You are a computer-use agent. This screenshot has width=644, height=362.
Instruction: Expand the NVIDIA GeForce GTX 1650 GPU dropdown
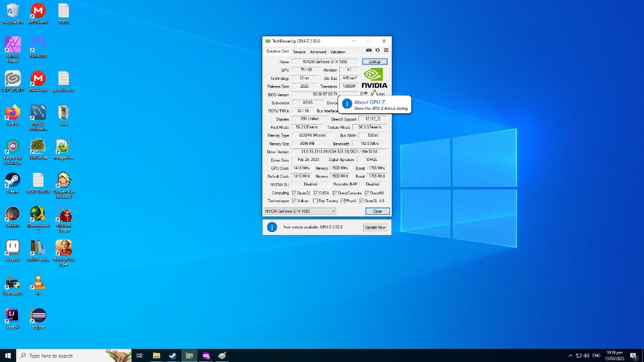[300, 211]
